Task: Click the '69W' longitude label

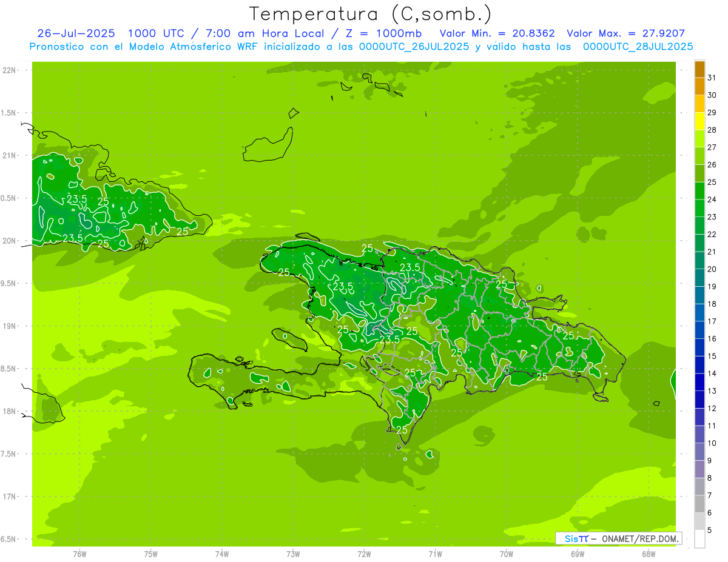Action: coord(578,554)
